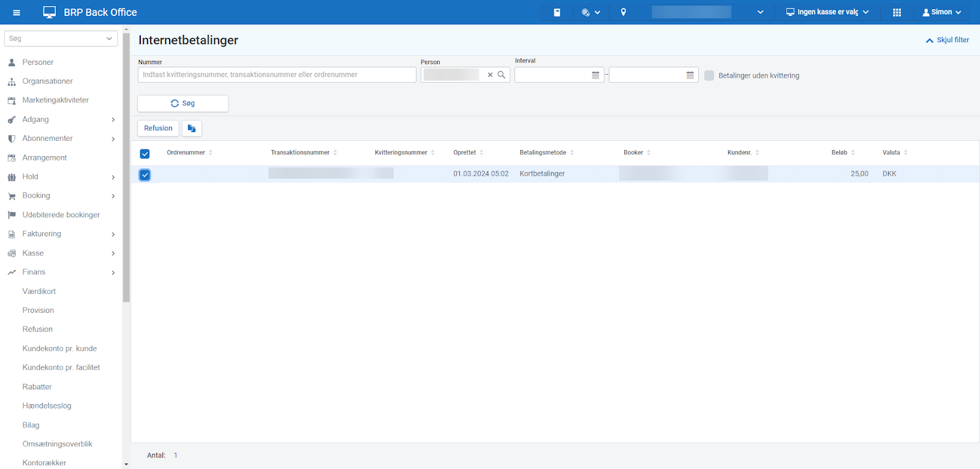Expand the blurred location selector chevron
Viewport: 980px width, 469px height.
tap(760, 12)
